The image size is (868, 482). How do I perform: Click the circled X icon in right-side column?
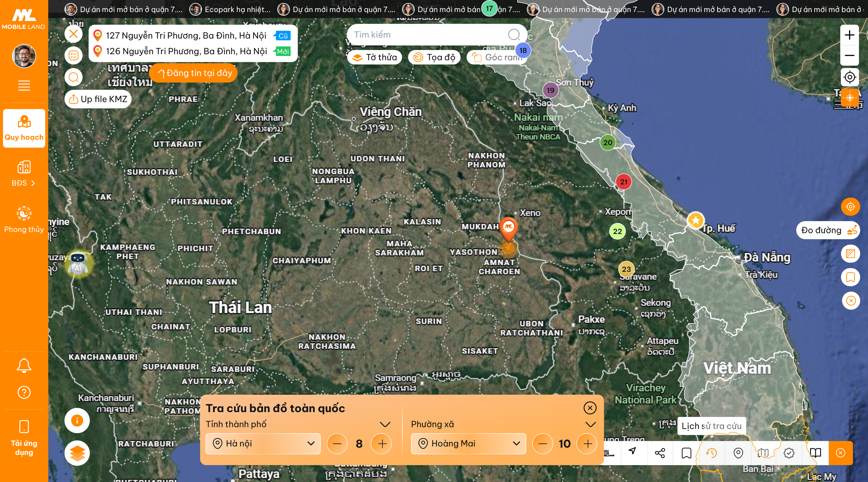851,301
